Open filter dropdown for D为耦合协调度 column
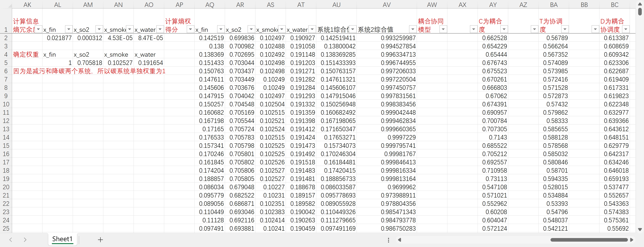The height and width of the screenshot is (247, 644). [x=626, y=29]
